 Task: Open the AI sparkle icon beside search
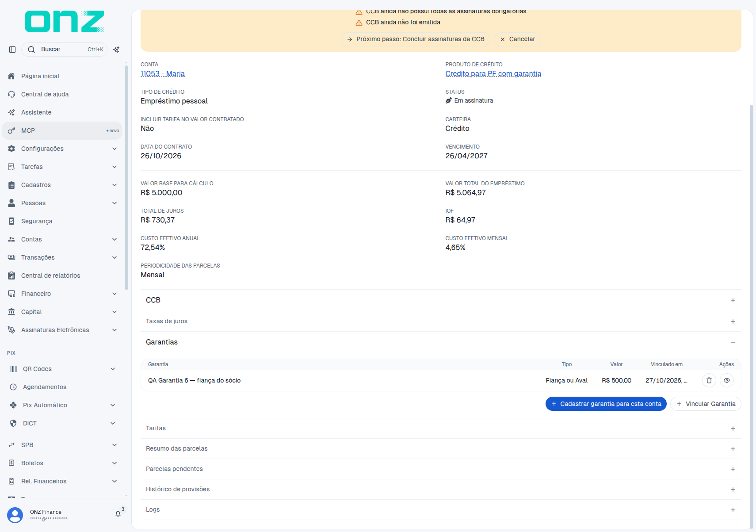pos(116,50)
